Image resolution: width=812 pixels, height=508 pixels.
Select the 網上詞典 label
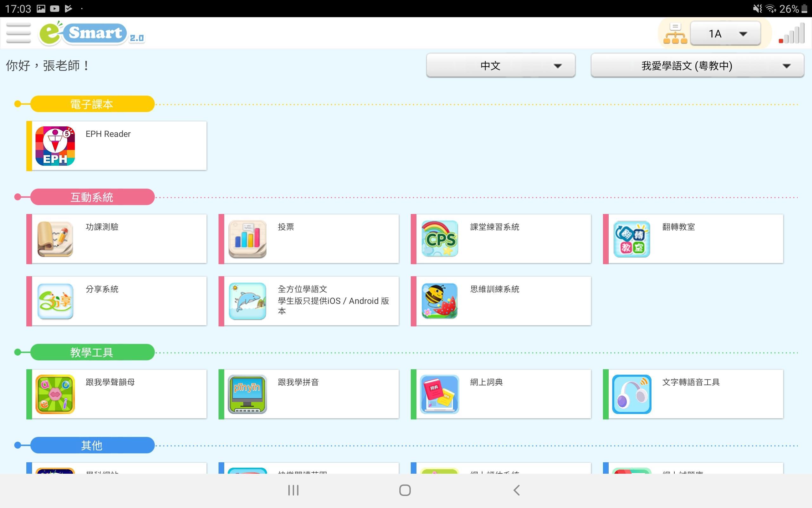click(486, 382)
